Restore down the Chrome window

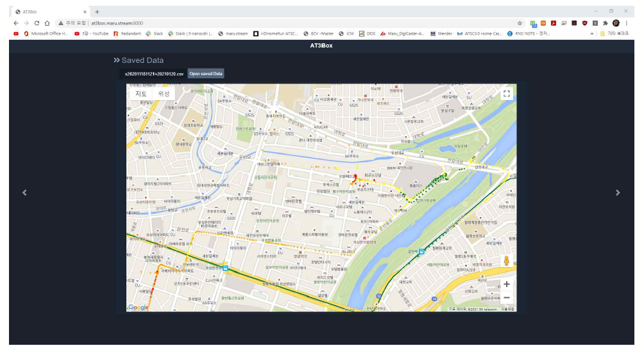[611, 12]
